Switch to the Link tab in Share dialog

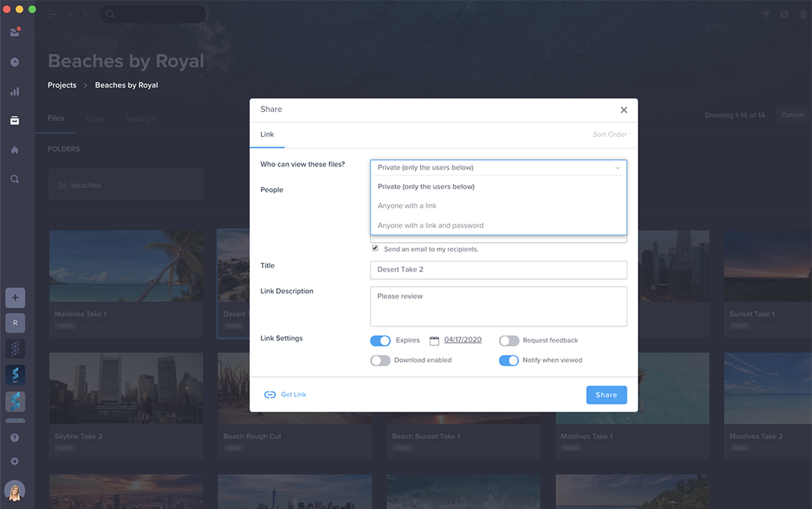pyautogui.click(x=267, y=135)
